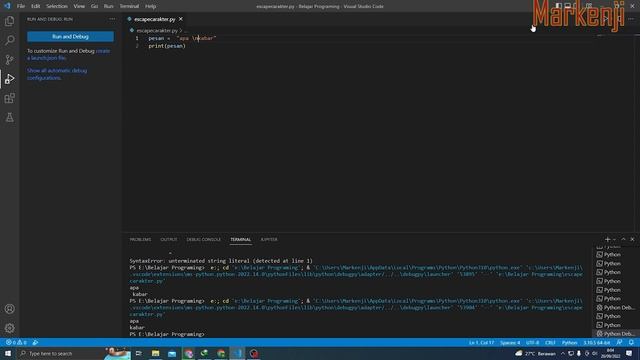Click the Run and Debug button
Viewport: 640px width, 360px height.
click(x=70, y=36)
